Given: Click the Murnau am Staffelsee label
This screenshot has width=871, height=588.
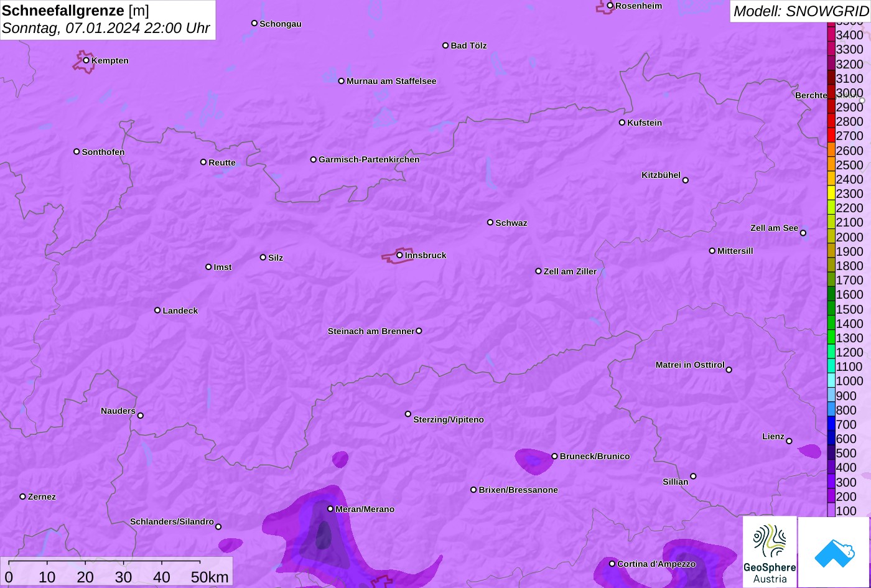Looking at the screenshot, I should [x=391, y=82].
